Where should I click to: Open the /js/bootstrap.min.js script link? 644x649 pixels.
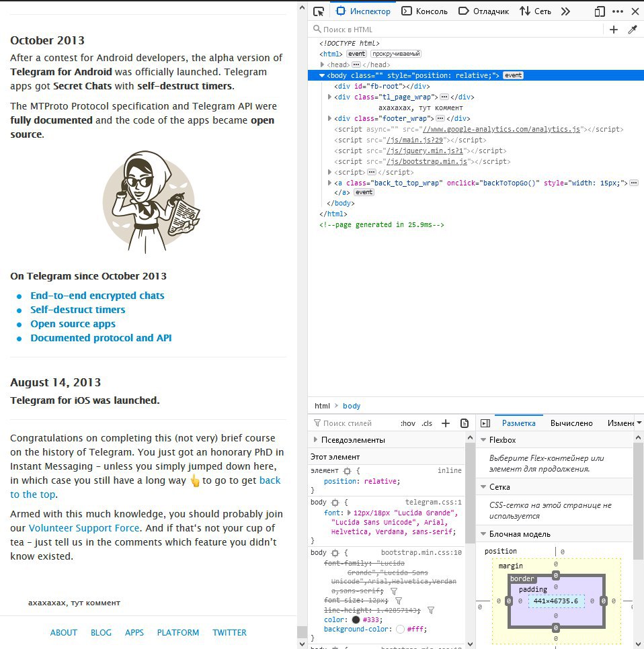point(427,161)
